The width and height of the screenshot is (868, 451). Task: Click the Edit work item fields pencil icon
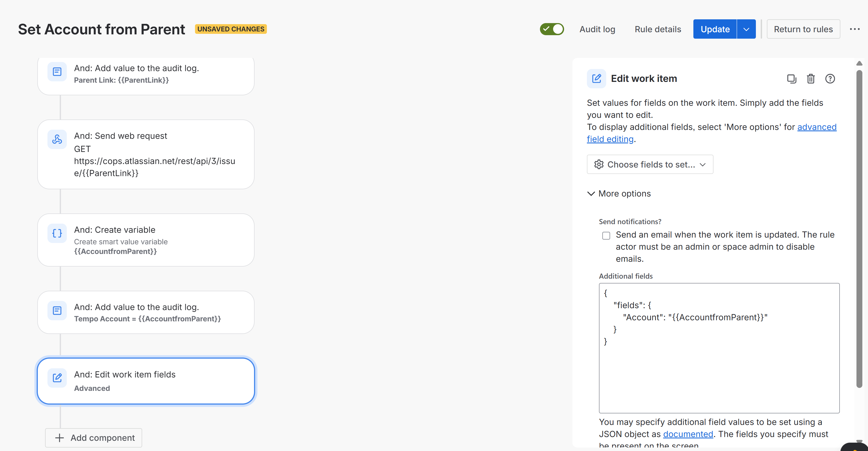57,378
